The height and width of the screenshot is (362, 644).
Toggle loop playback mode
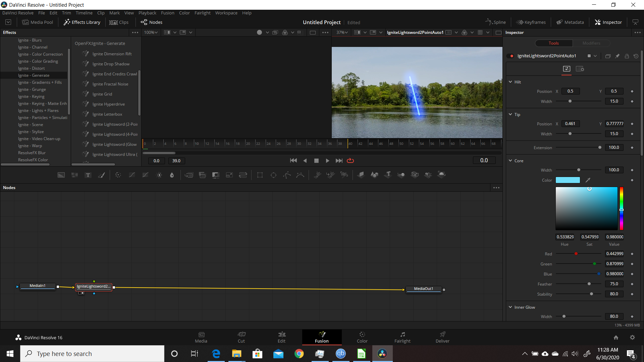350,161
